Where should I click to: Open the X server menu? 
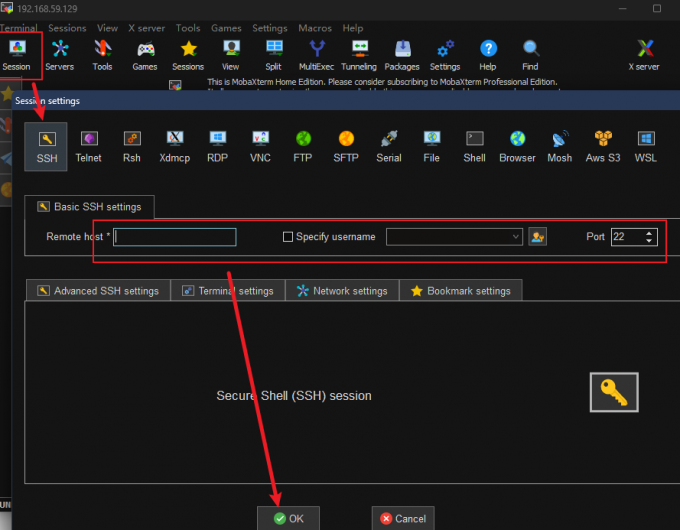coord(147,28)
